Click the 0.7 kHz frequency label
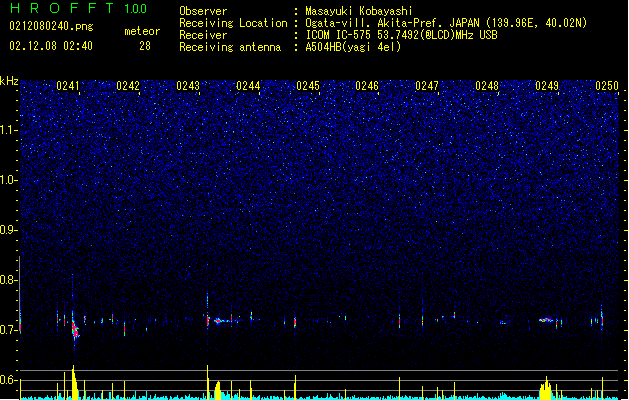 (x=8, y=330)
